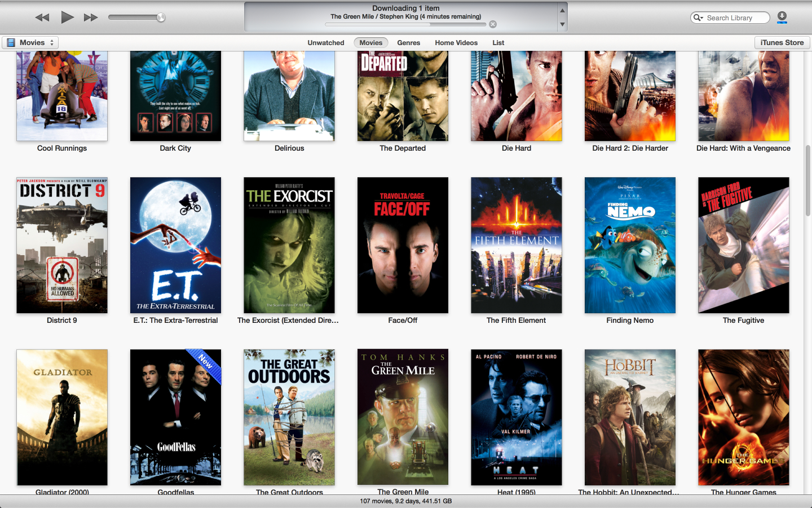Viewport: 812px width, 508px height.
Task: Start playback with the Play button
Action: click(67, 17)
